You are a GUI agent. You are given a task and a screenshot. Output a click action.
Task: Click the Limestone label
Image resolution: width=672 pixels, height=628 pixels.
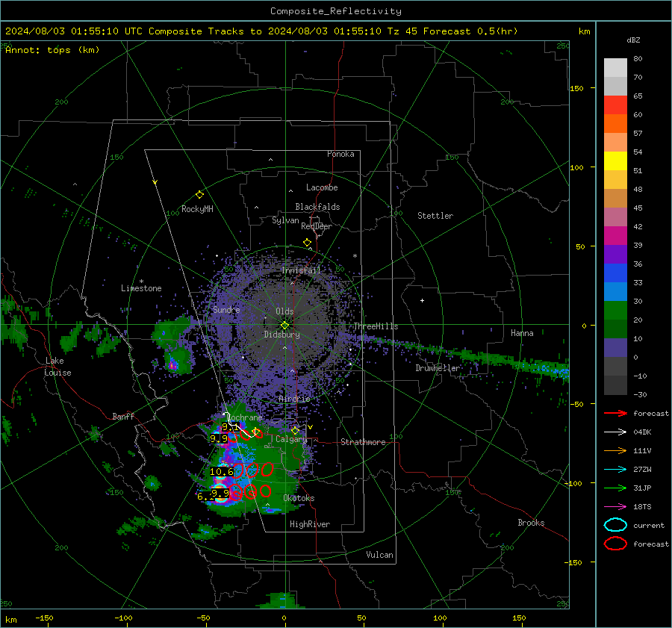point(141,288)
